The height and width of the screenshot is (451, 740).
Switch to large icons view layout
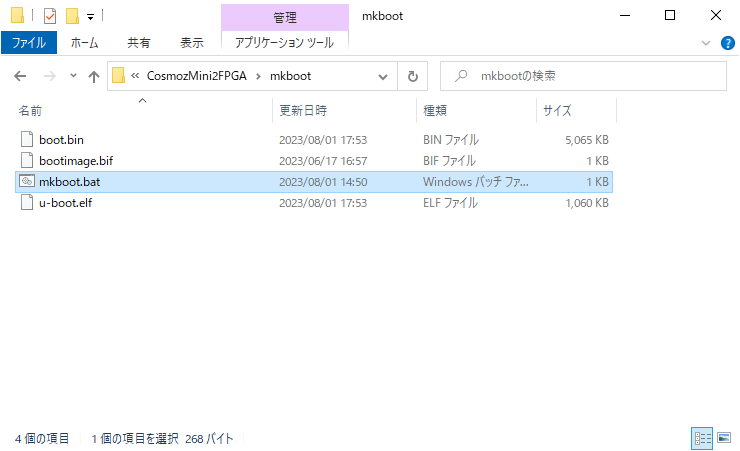pyautogui.click(x=722, y=438)
